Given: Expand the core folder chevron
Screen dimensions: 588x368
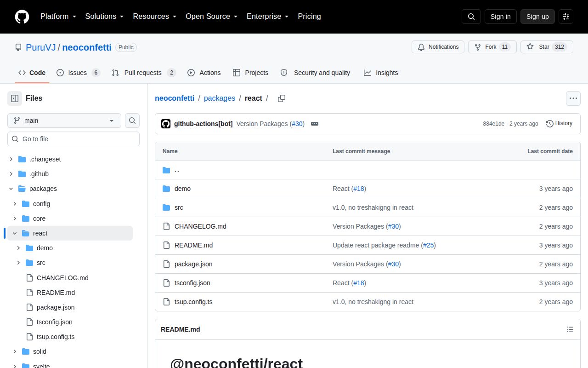Looking at the screenshot, I should click(x=15, y=218).
